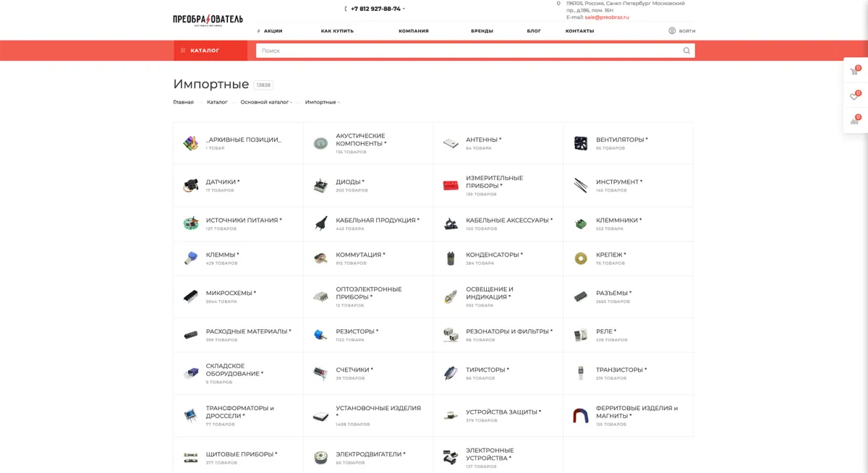868x473 pixels.
Task: Open Электронные устройства category link
Action: pos(490,454)
